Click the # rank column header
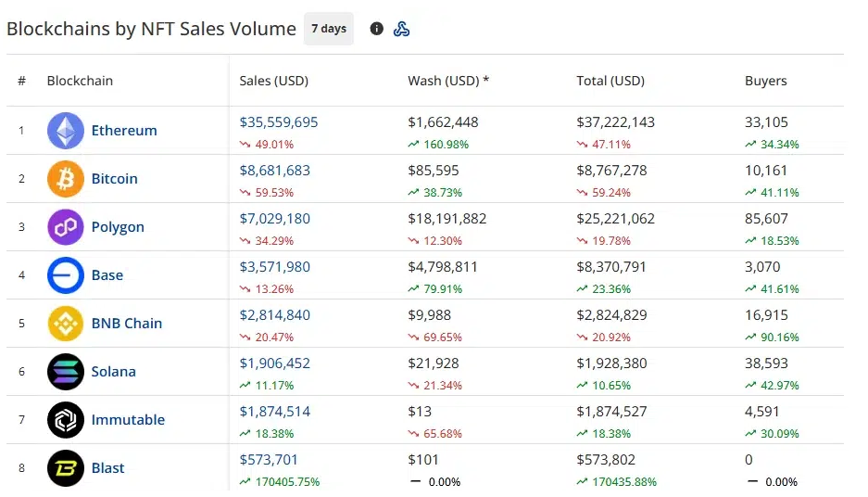868x497 pixels. click(21, 81)
